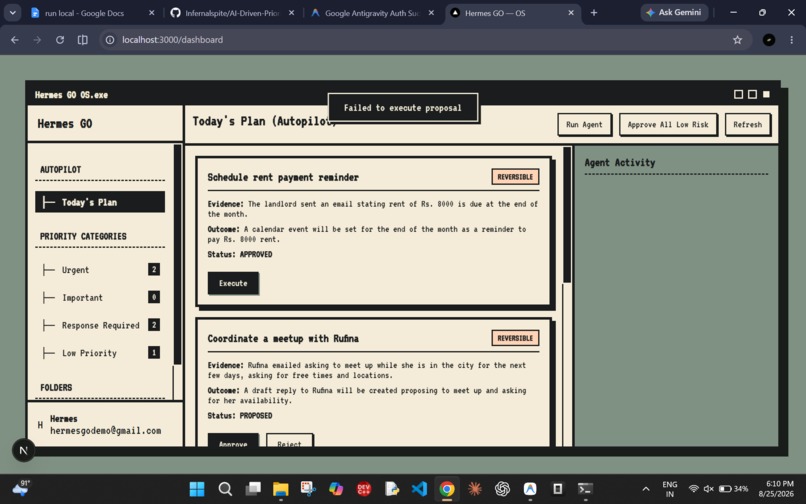Screen dimensions: 806x504
Task: Open the terminal from the taskbar
Action: [x=585, y=489]
